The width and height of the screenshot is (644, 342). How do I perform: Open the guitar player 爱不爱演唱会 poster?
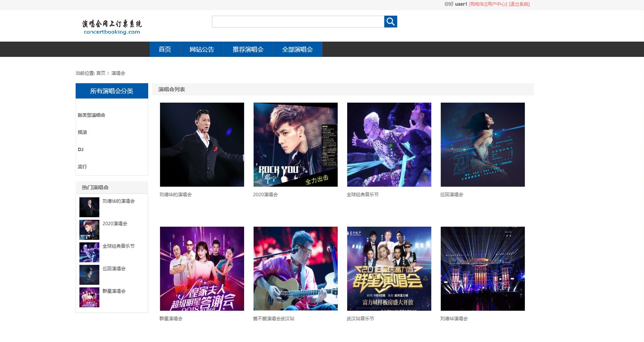pyautogui.click(x=295, y=269)
